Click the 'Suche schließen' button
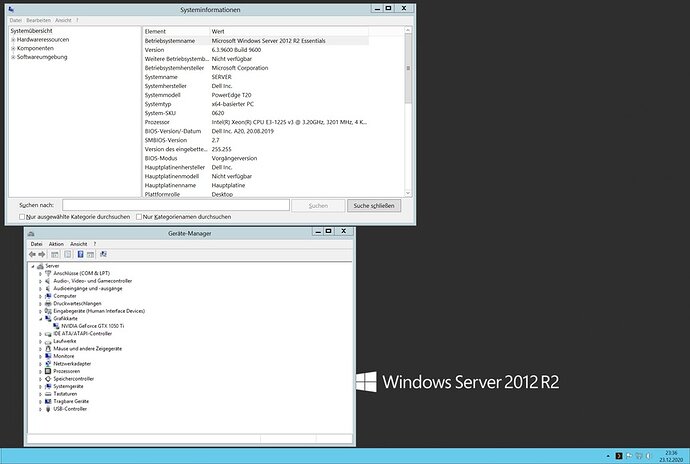 [374, 206]
